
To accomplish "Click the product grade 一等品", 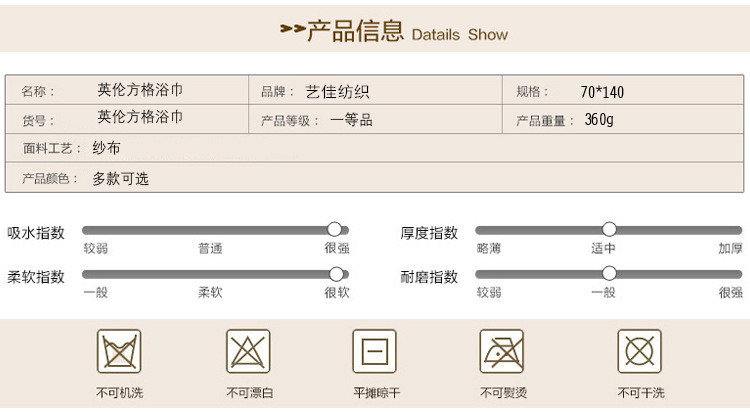I will 352,120.
